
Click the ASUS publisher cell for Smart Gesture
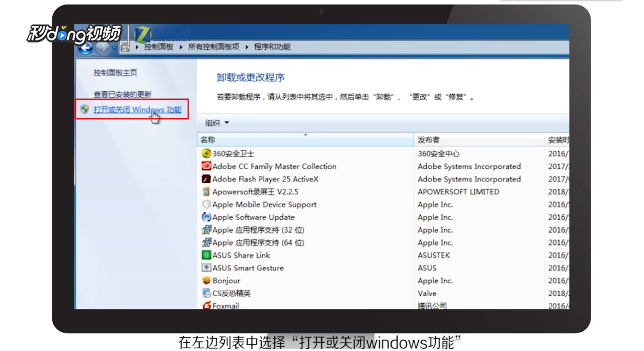coord(427,268)
